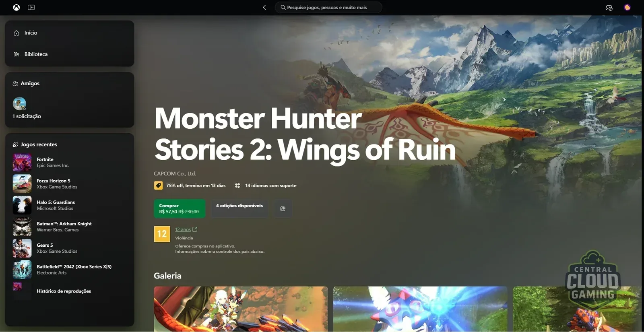Screen dimensions: 644x332
Task: Select the Batman: Arkham Knight title text
Action: pyautogui.click(x=64, y=224)
